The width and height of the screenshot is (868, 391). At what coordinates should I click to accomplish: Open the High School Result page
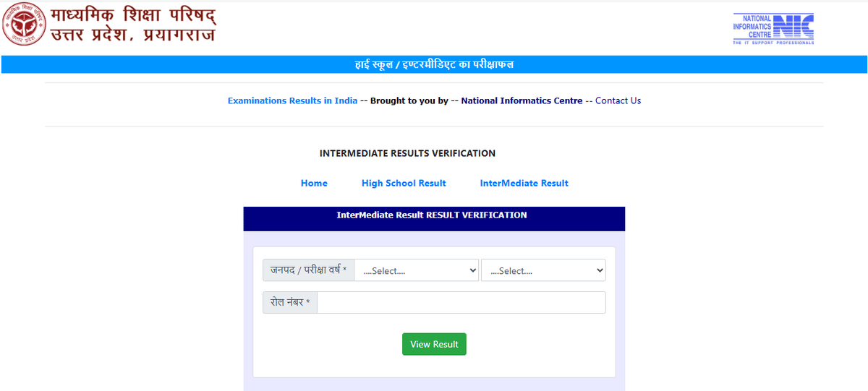[404, 184]
